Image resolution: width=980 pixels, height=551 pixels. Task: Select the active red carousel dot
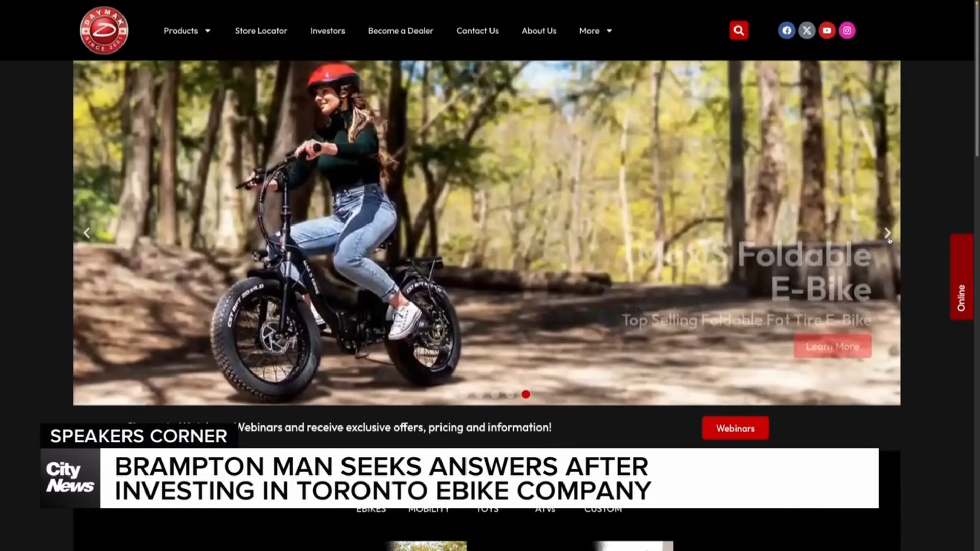[x=526, y=394]
